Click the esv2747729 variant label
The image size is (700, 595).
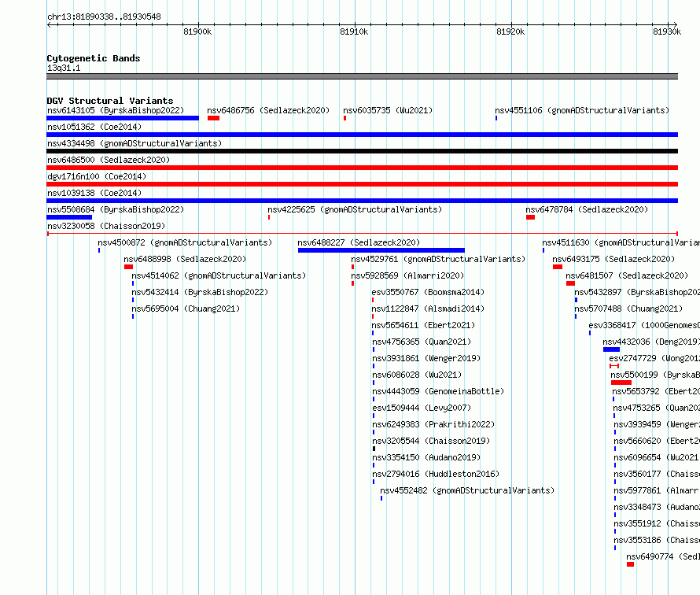pyautogui.click(x=654, y=358)
